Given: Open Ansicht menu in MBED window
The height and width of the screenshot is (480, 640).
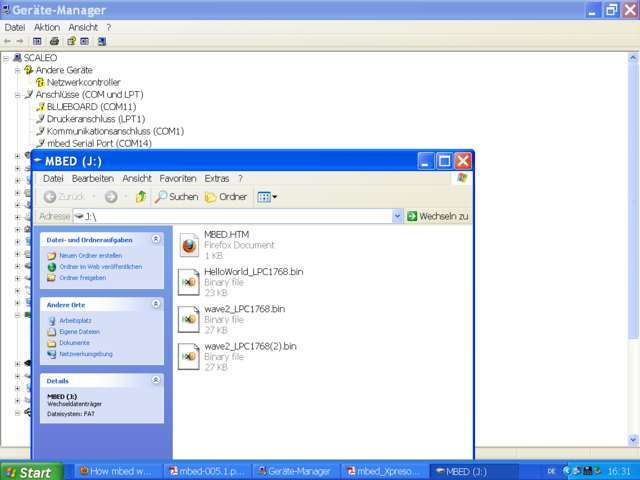Looking at the screenshot, I should 137,178.
